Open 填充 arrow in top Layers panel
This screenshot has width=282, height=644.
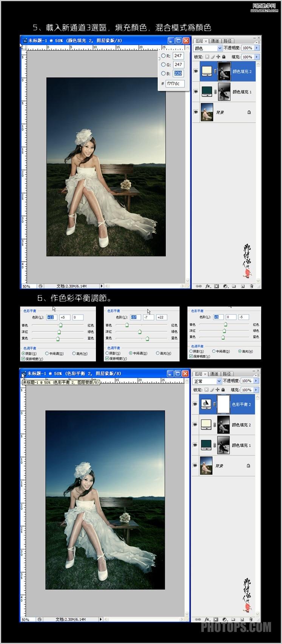257,57
